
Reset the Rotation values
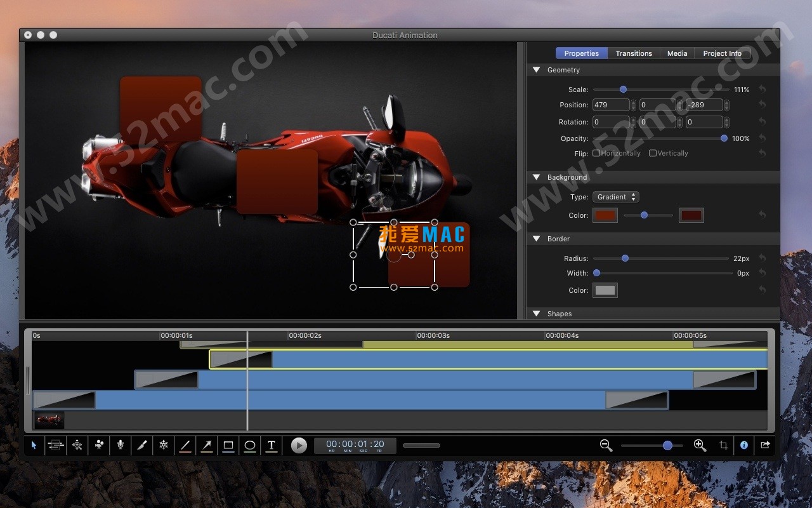pos(762,122)
